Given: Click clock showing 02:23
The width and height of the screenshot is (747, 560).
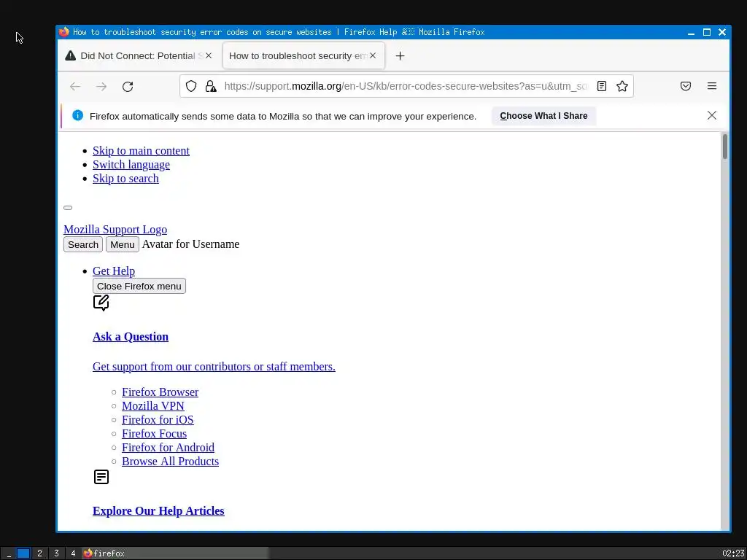Looking at the screenshot, I should click(x=732, y=553).
